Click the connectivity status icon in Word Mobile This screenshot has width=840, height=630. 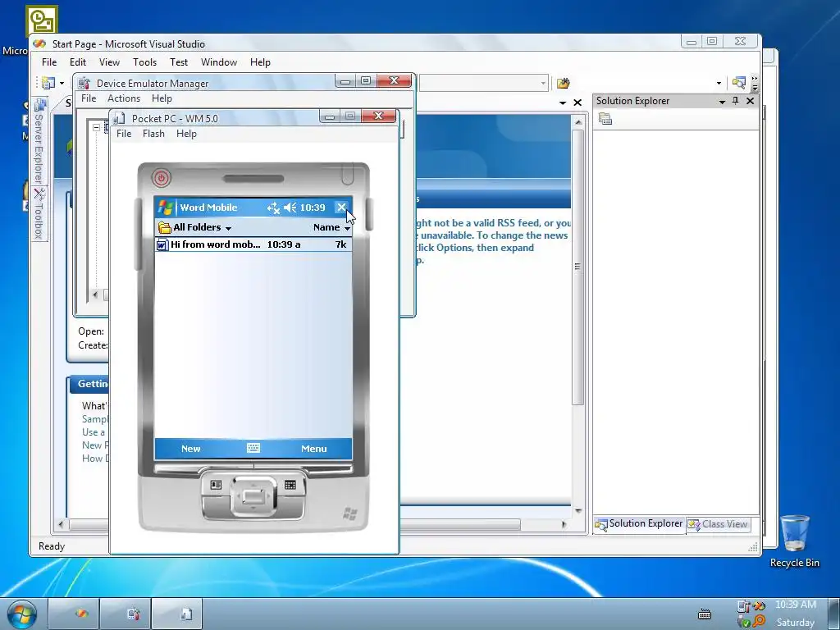pos(273,208)
